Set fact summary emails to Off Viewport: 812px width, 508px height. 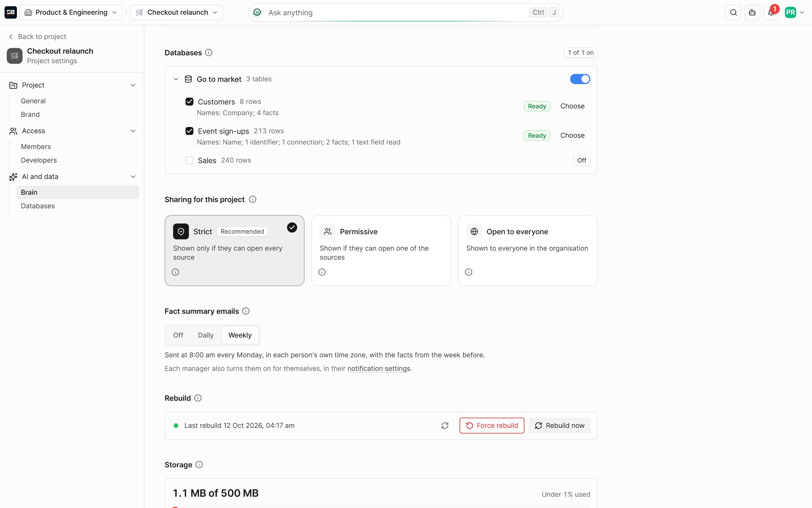178,335
